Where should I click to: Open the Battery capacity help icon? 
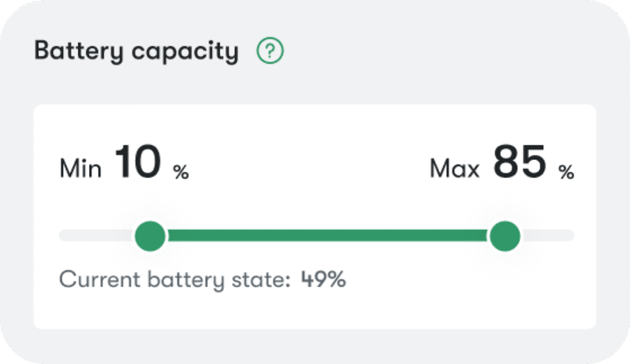point(270,52)
